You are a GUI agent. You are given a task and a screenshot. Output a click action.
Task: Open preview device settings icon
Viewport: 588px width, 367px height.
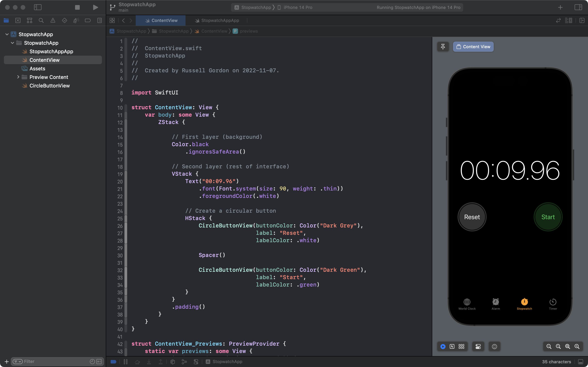pos(478,346)
